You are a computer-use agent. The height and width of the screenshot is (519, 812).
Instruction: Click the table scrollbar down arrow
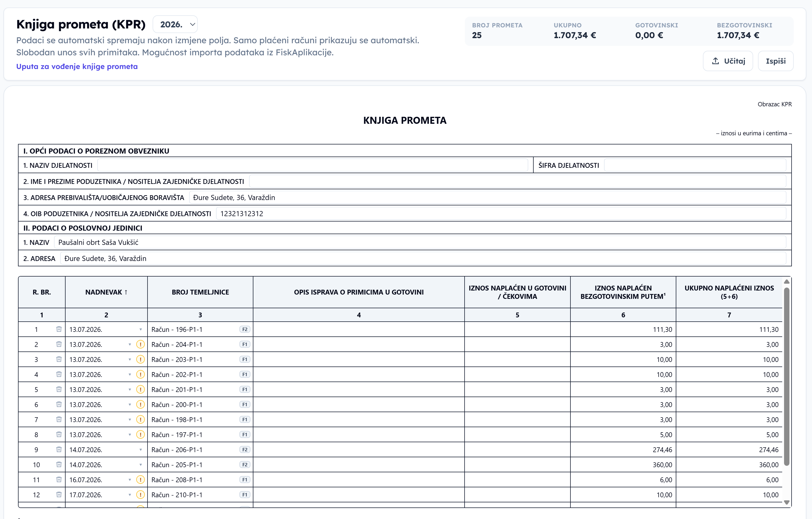787,502
